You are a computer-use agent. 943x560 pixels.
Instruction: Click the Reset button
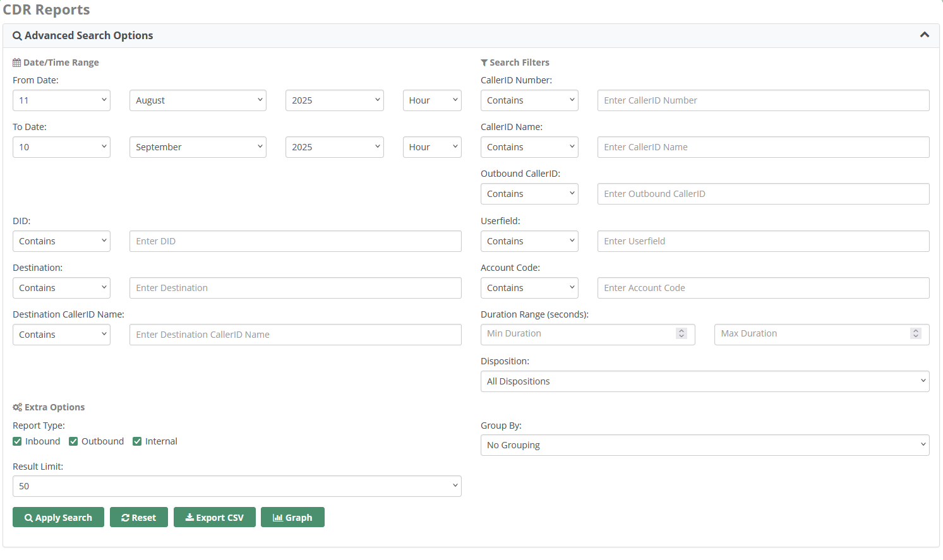coord(138,517)
